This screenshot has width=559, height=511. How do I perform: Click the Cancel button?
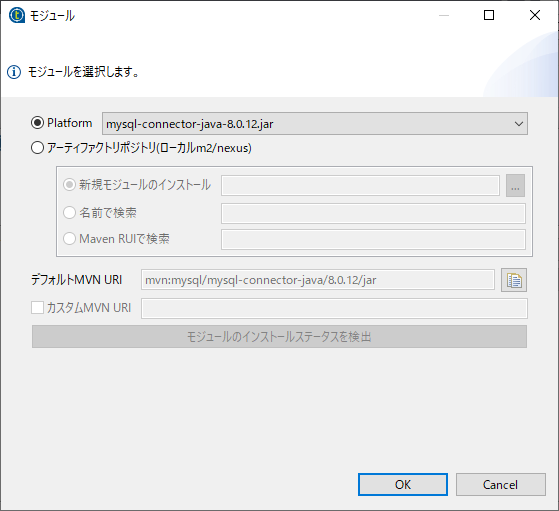tap(501, 485)
